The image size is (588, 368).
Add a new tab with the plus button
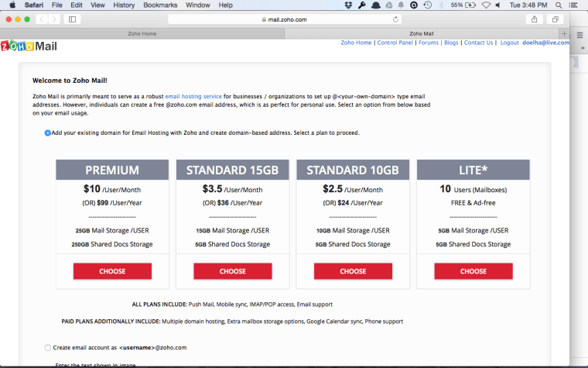click(564, 33)
